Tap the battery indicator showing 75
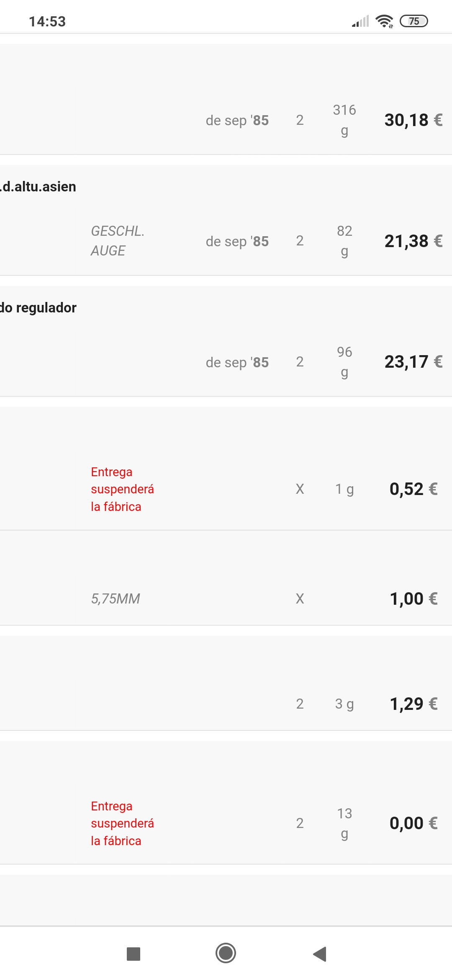 pos(414,21)
